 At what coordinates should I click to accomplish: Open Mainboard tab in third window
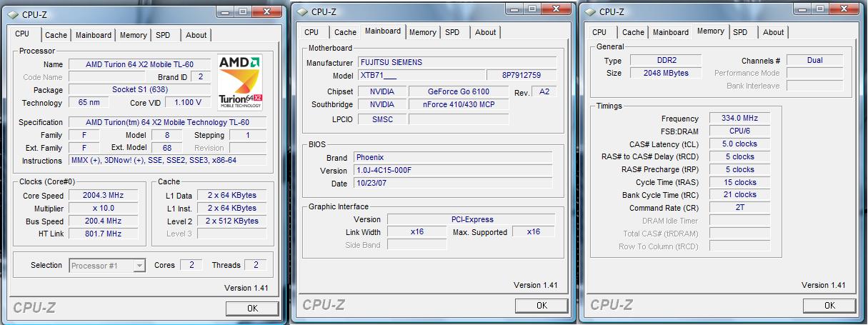click(671, 32)
